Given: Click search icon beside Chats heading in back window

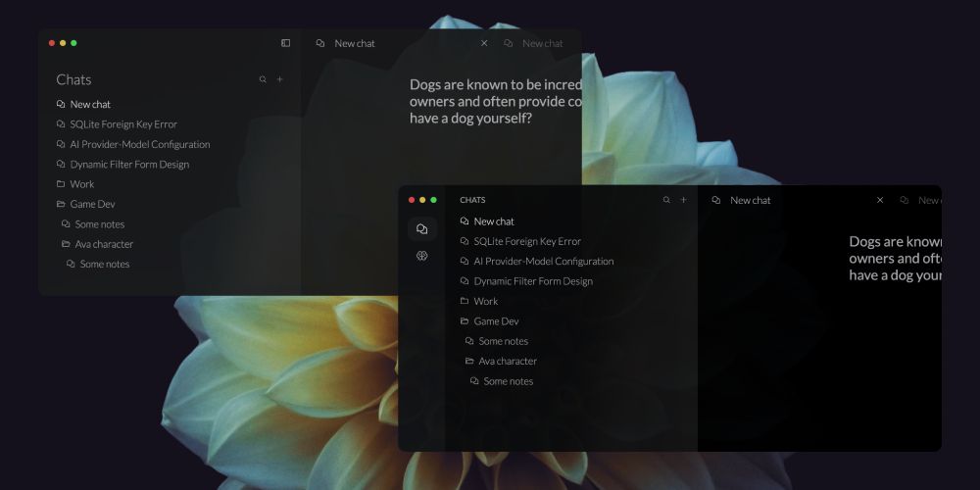Looking at the screenshot, I should [x=263, y=79].
